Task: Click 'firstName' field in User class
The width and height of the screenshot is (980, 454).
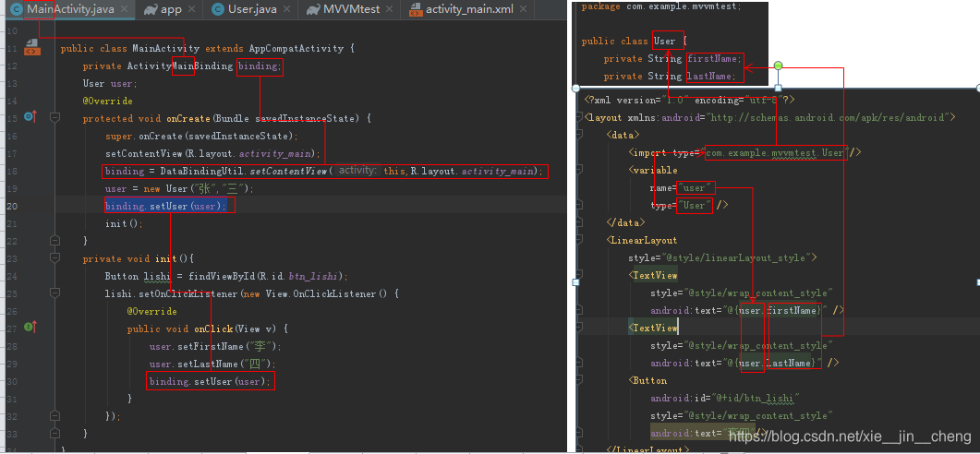Action: click(x=714, y=59)
